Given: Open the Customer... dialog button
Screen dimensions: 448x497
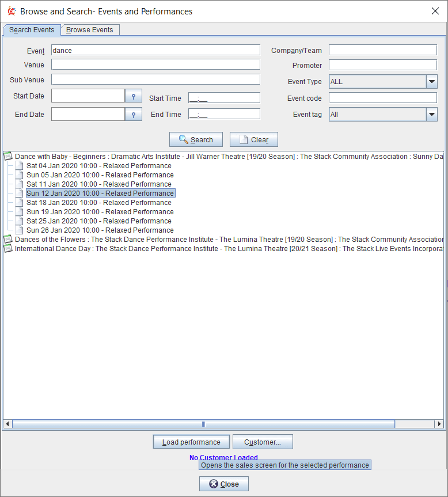Looking at the screenshot, I should pos(263,442).
